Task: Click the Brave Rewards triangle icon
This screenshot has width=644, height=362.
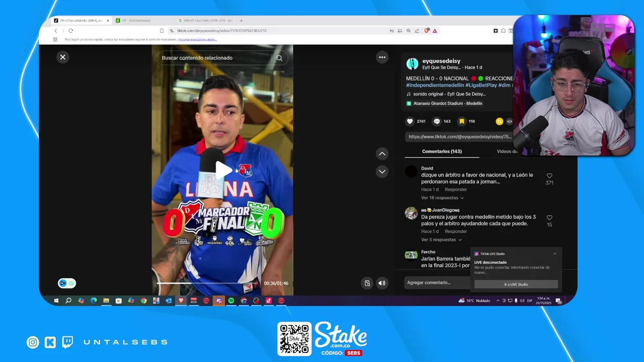Action: (435, 31)
